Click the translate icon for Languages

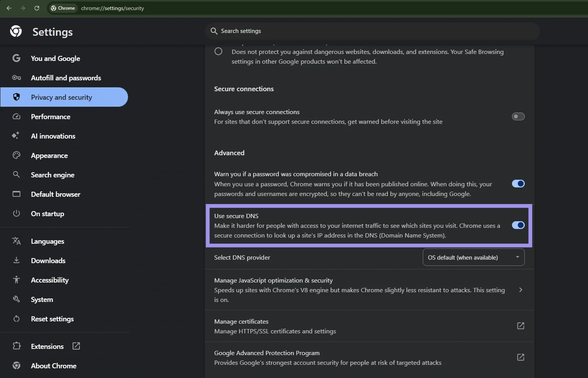click(x=16, y=241)
